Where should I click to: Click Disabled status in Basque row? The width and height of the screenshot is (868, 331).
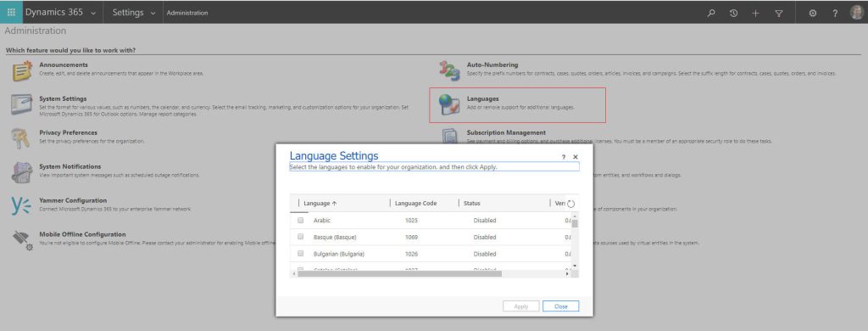[484, 237]
